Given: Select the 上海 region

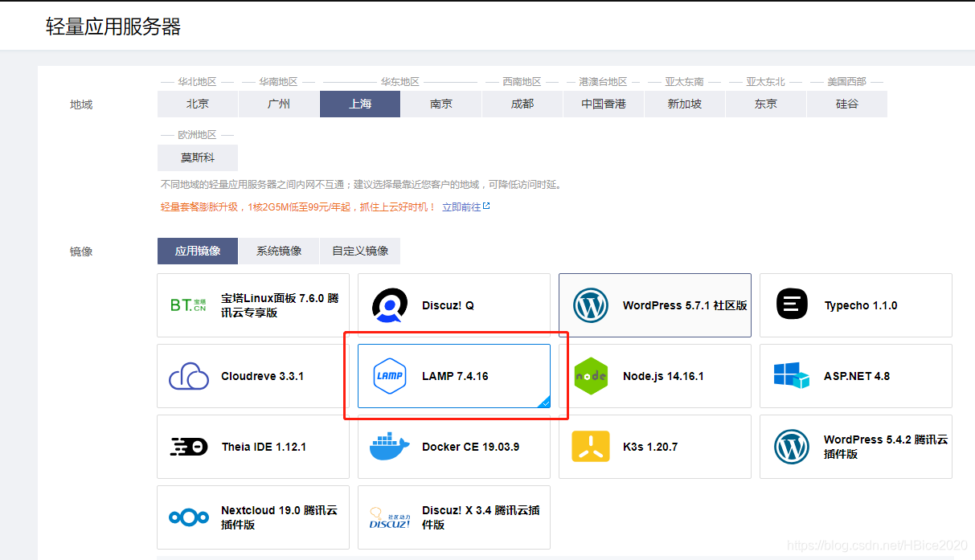Looking at the screenshot, I should click(360, 104).
